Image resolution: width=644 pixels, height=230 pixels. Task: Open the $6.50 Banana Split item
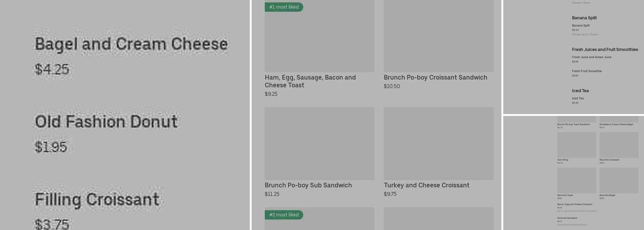tap(581, 26)
